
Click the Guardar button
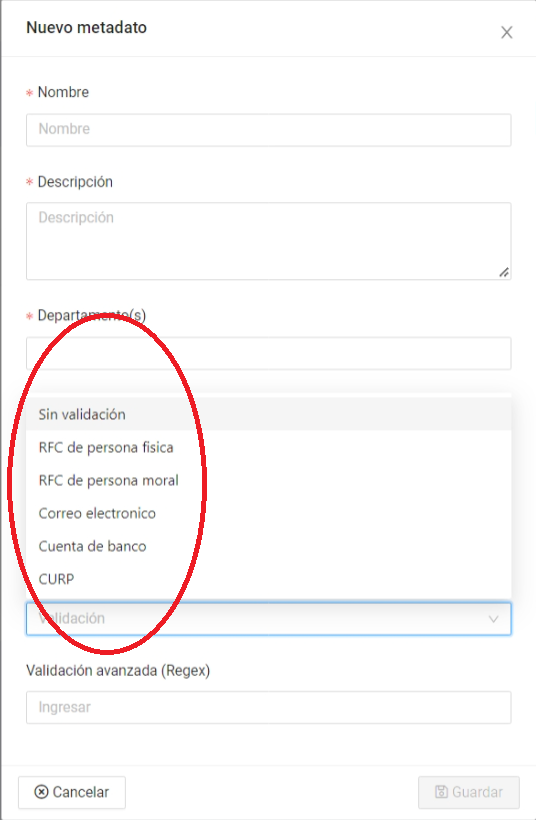(x=469, y=792)
